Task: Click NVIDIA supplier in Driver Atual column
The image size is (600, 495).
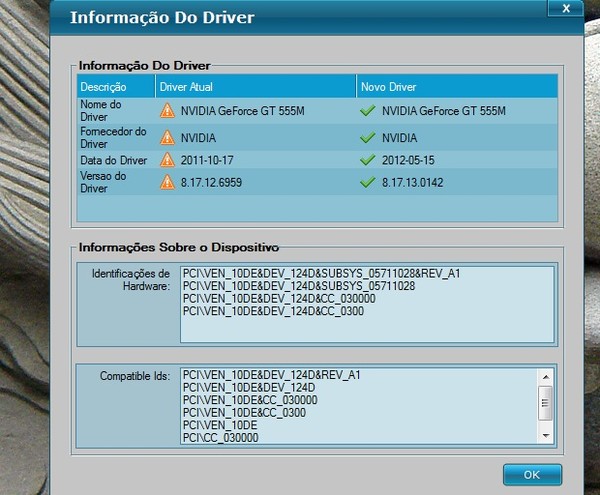Action: 198,138
